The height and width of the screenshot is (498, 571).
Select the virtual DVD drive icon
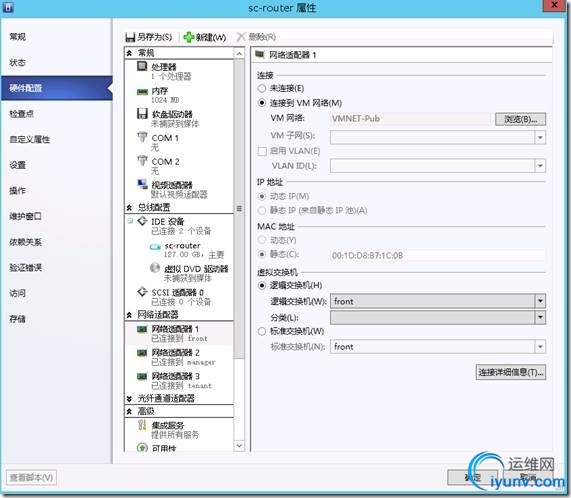click(x=155, y=268)
